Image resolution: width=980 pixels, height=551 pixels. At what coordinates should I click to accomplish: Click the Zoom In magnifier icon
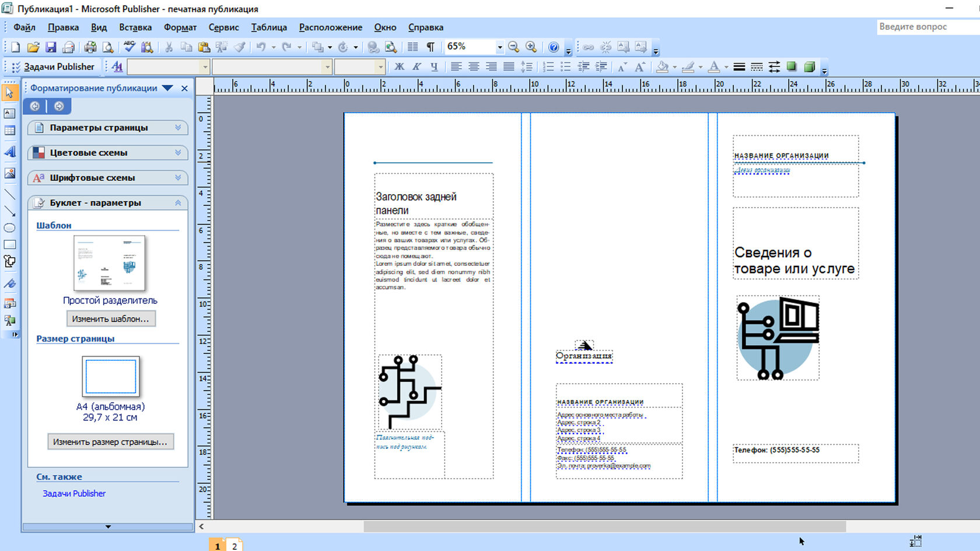(531, 47)
